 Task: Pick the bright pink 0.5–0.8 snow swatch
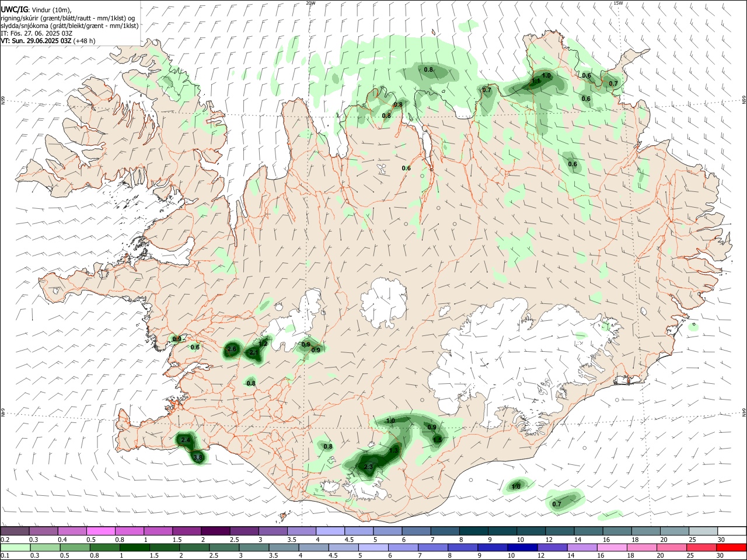(100, 531)
